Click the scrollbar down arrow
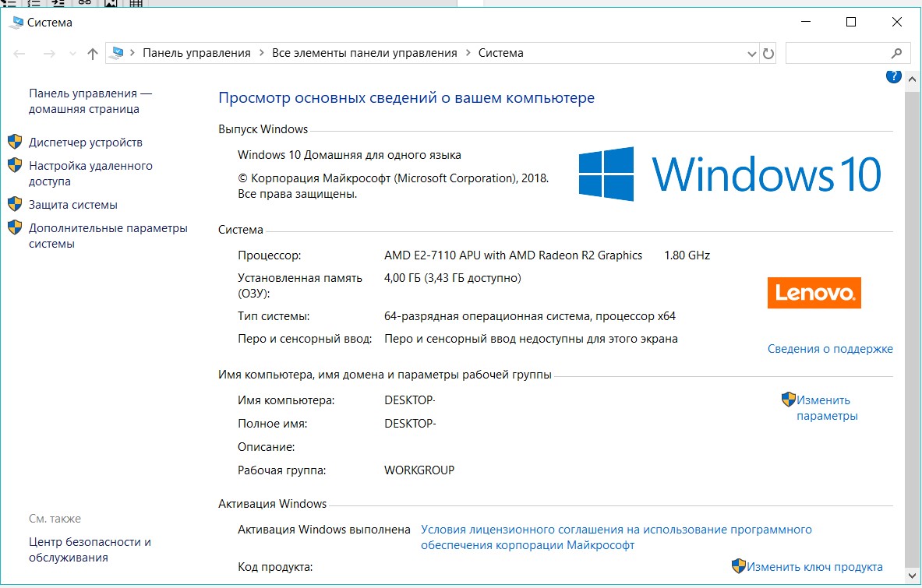 tap(912, 576)
